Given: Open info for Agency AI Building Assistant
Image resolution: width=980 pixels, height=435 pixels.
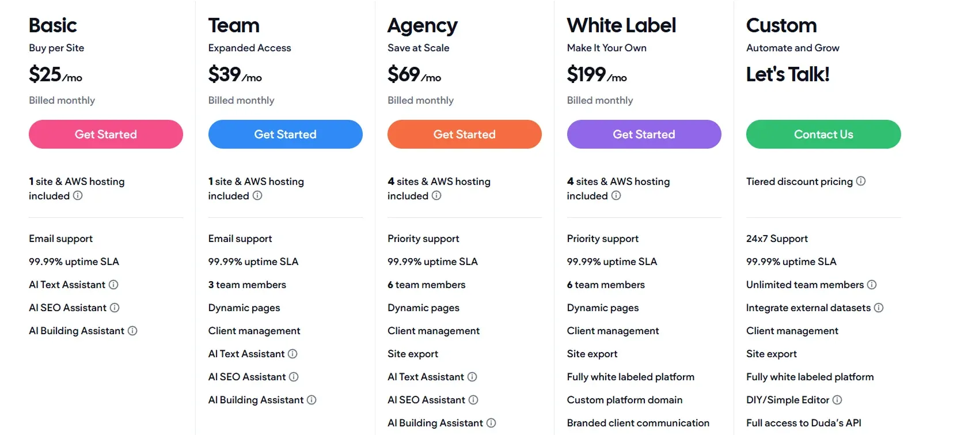Looking at the screenshot, I should click(x=491, y=423).
